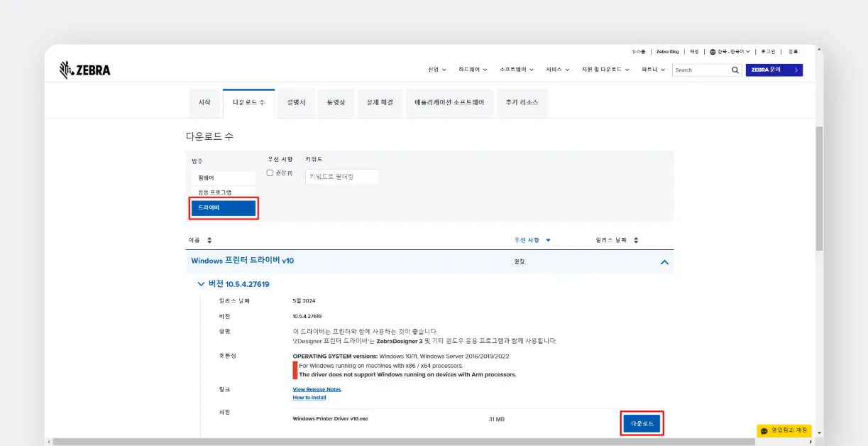Select the 드라이버 category filter
The height and width of the screenshot is (446, 868).
pos(224,208)
